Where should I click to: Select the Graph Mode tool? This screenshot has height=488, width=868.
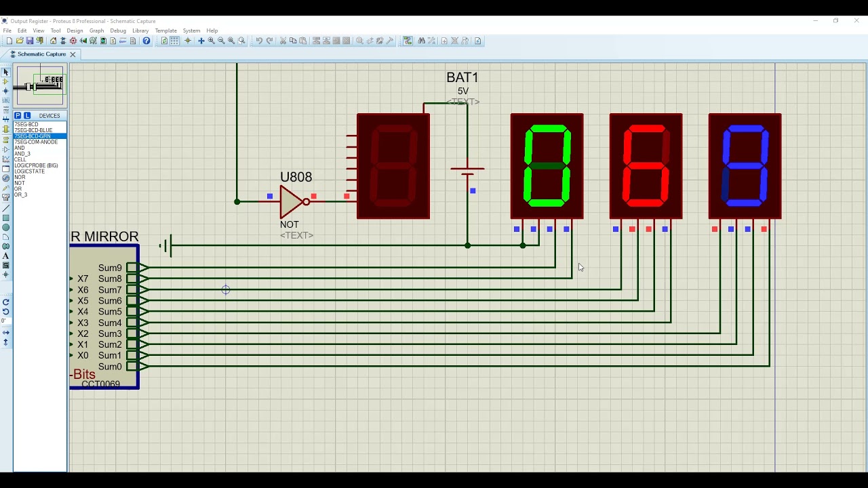point(5,158)
